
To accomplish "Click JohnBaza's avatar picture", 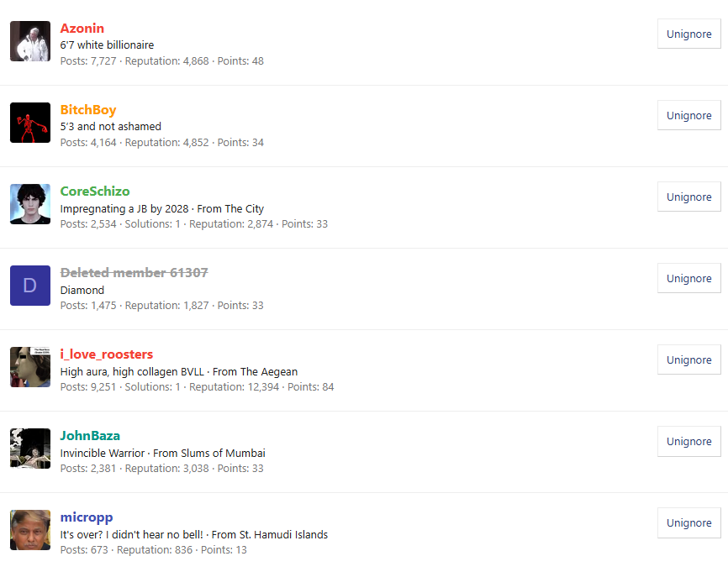I will click(30, 449).
